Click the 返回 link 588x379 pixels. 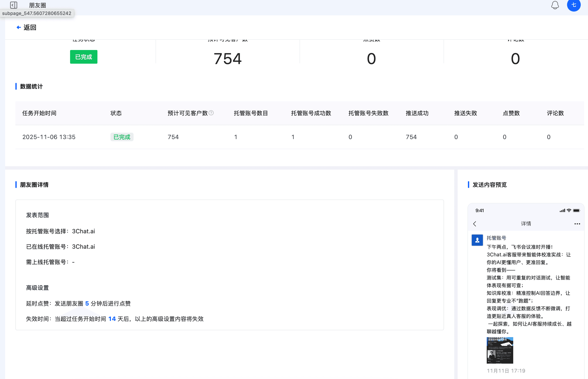pos(30,27)
